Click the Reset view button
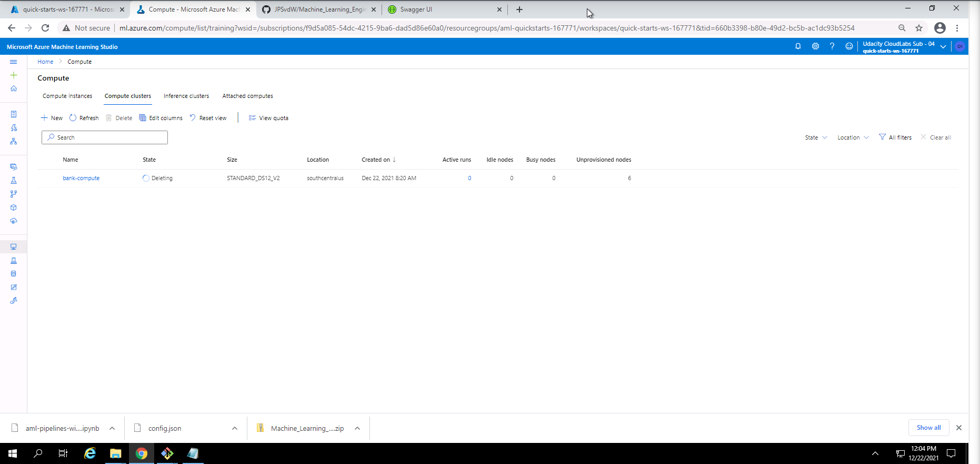The height and width of the screenshot is (464, 980). [x=208, y=118]
